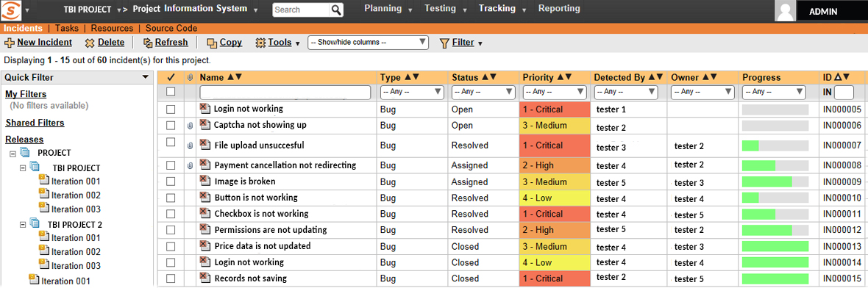This screenshot has height=288, width=868.
Task: Open the Show/hide columns dropdown
Action: point(368,42)
